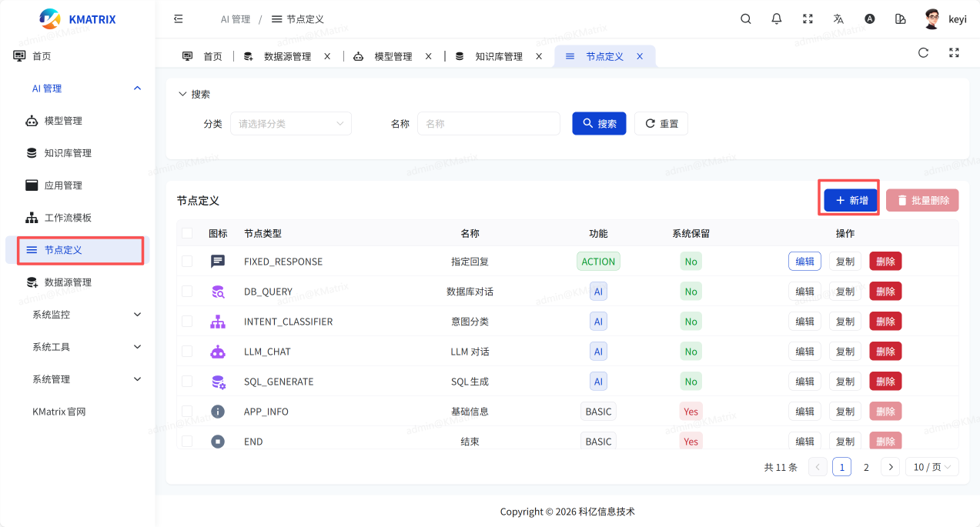Check the FIXED_RESPONSE row checkbox

pos(187,262)
